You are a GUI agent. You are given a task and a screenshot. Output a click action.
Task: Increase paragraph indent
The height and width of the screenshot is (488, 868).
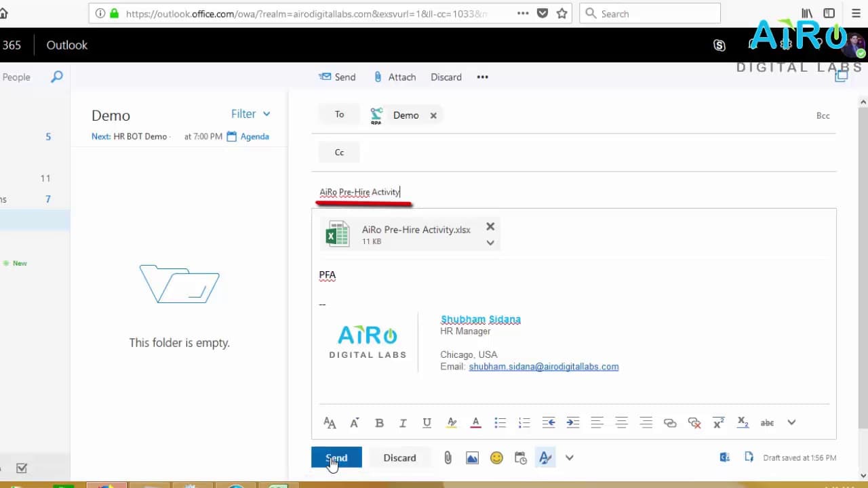point(573,423)
